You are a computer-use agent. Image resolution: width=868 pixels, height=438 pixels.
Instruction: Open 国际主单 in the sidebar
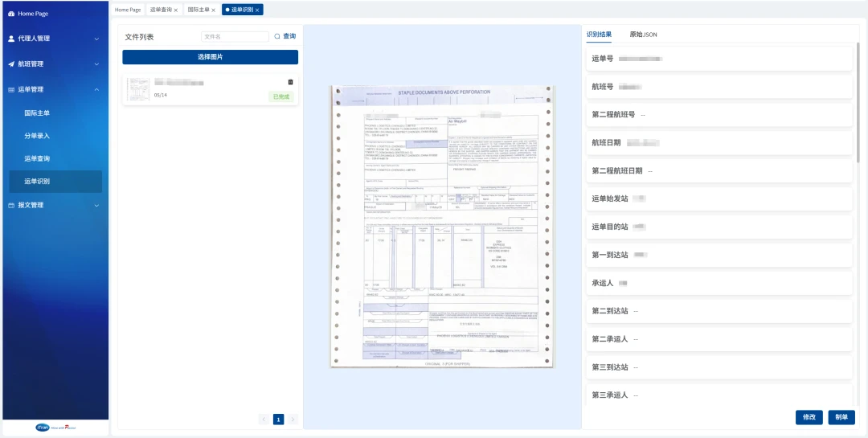[37, 113]
